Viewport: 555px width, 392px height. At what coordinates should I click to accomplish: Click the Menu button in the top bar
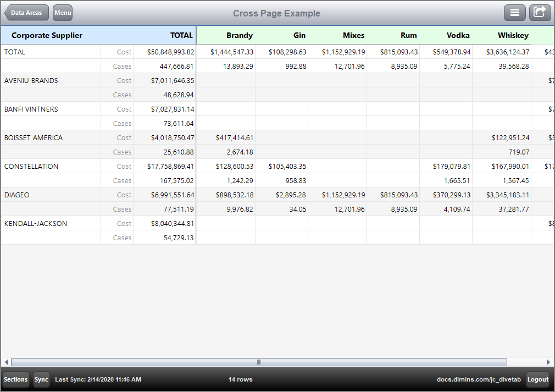coord(62,12)
